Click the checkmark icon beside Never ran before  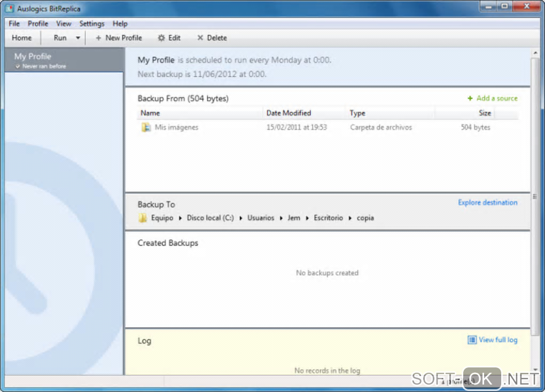pyautogui.click(x=18, y=66)
